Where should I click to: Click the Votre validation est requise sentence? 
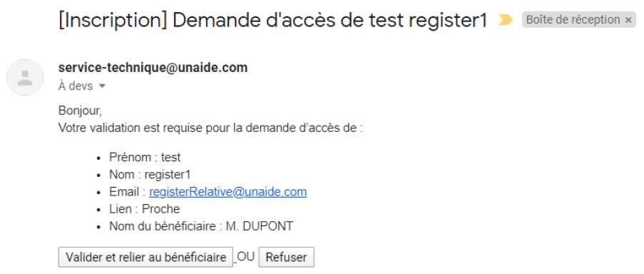coord(210,128)
